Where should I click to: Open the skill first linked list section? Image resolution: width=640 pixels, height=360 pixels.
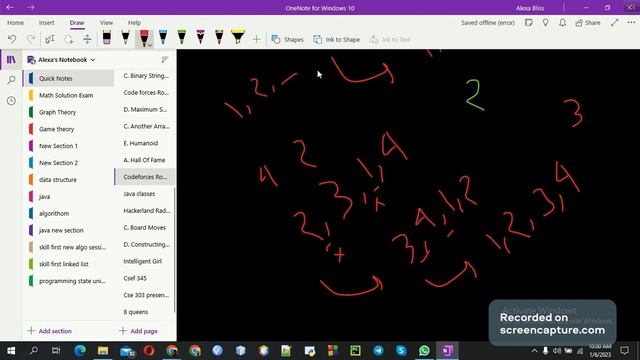68,264
